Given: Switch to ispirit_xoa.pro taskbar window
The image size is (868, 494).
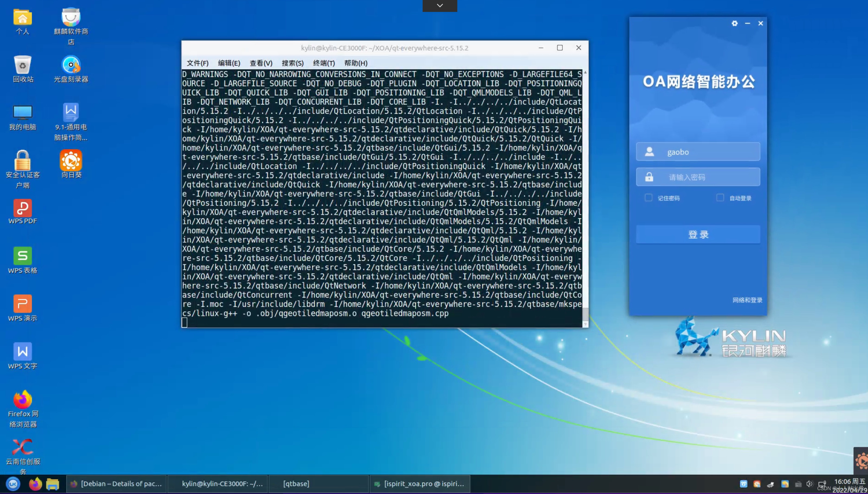Looking at the screenshot, I should coord(420,484).
